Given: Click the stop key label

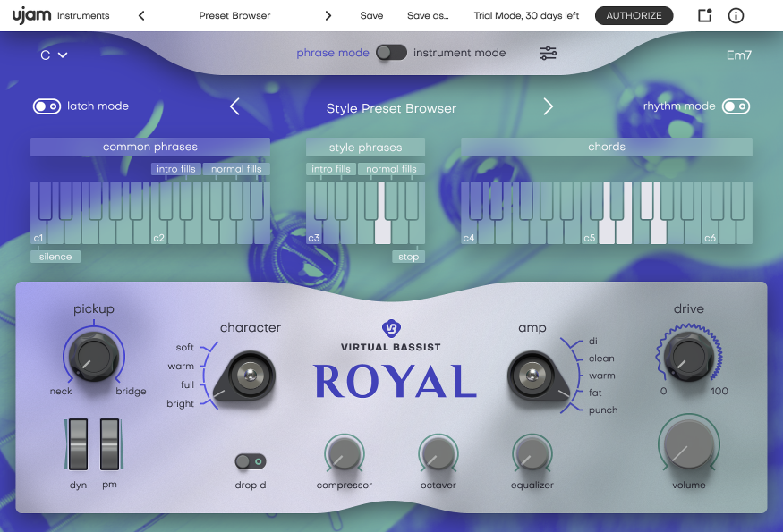Looking at the screenshot, I should pos(408,257).
